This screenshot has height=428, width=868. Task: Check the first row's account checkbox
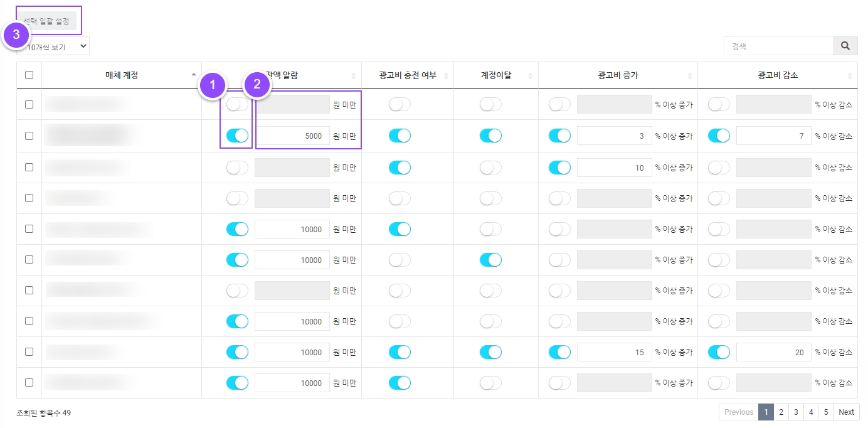tap(29, 105)
